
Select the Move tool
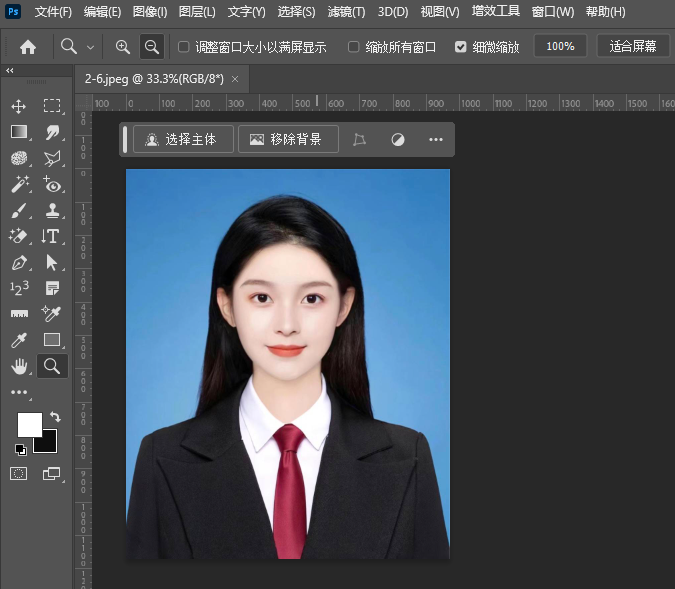[x=19, y=106]
